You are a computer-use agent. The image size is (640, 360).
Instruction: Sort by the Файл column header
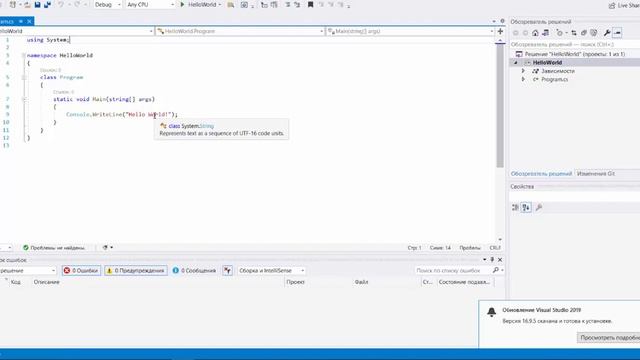pyautogui.click(x=361, y=282)
